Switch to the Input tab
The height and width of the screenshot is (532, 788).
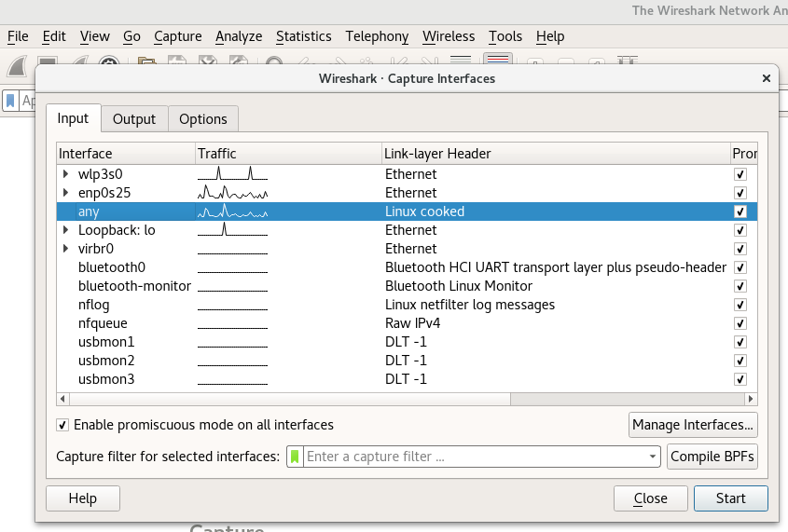tap(73, 118)
